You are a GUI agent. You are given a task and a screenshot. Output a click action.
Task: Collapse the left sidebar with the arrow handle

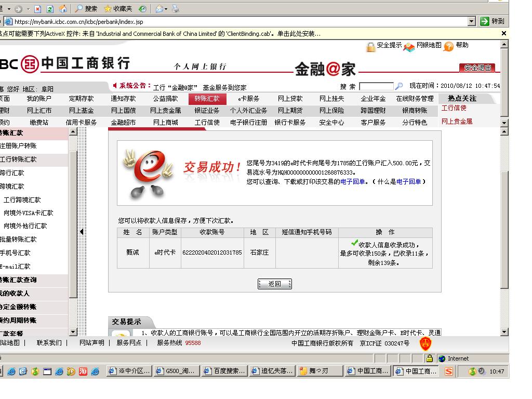pyautogui.click(x=82, y=232)
